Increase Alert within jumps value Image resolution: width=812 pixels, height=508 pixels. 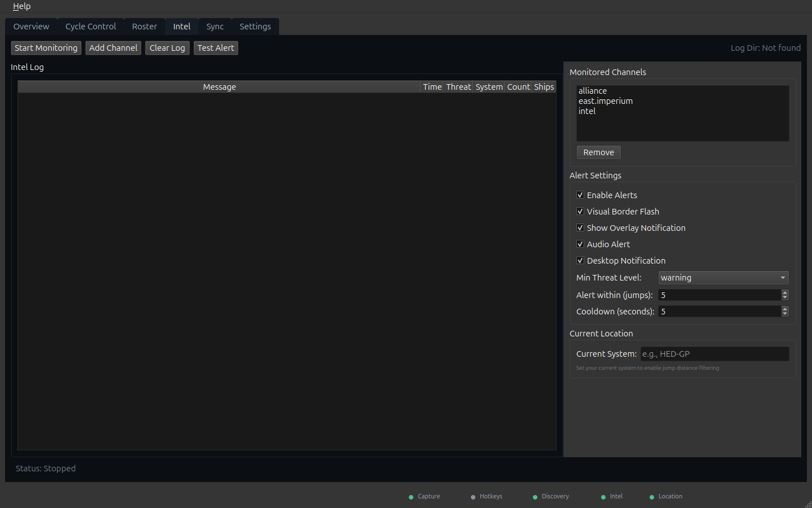pos(785,292)
